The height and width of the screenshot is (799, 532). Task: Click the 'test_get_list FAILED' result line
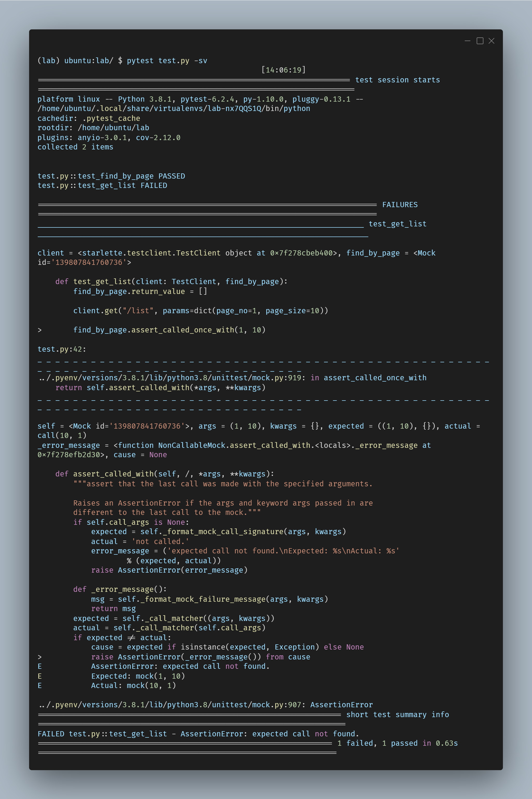pos(102,186)
